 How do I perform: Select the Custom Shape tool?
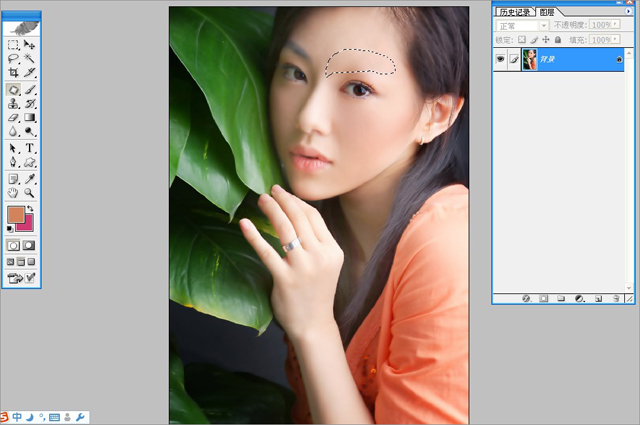pyautogui.click(x=29, y=162)
